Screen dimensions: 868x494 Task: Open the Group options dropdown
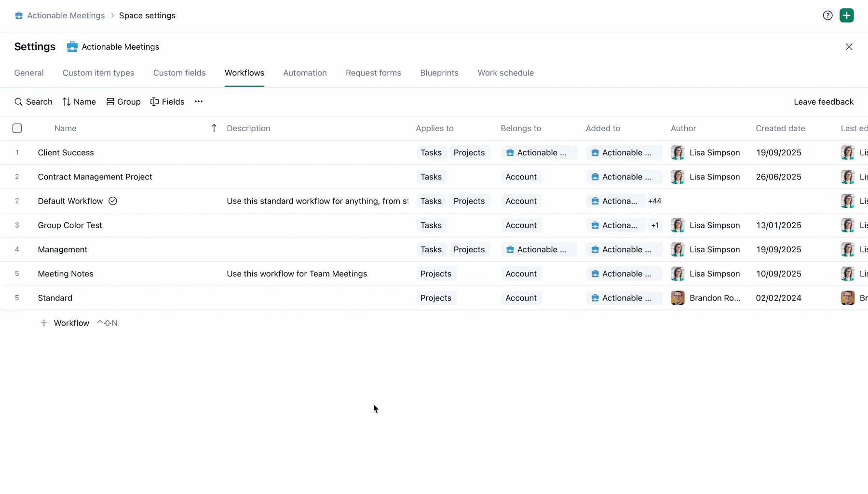[x=123, y=102]
